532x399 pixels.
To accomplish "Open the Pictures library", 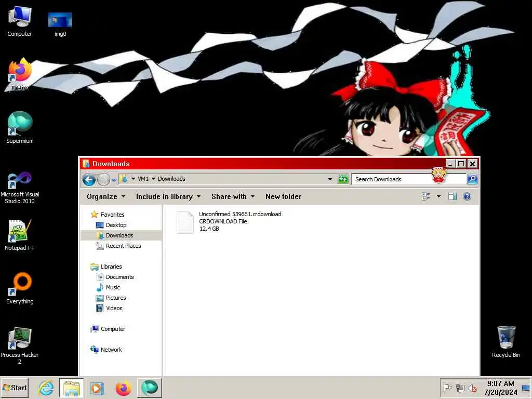I will [116, 298].
